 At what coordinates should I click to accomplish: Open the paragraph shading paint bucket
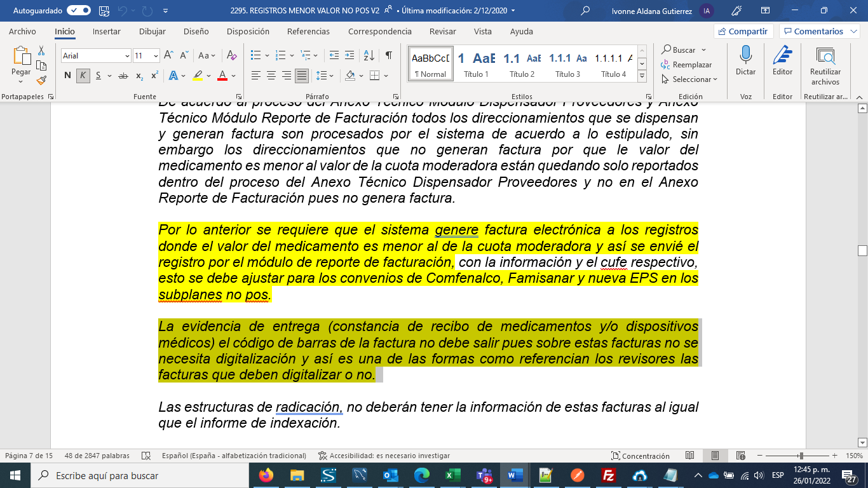(349, 76)
